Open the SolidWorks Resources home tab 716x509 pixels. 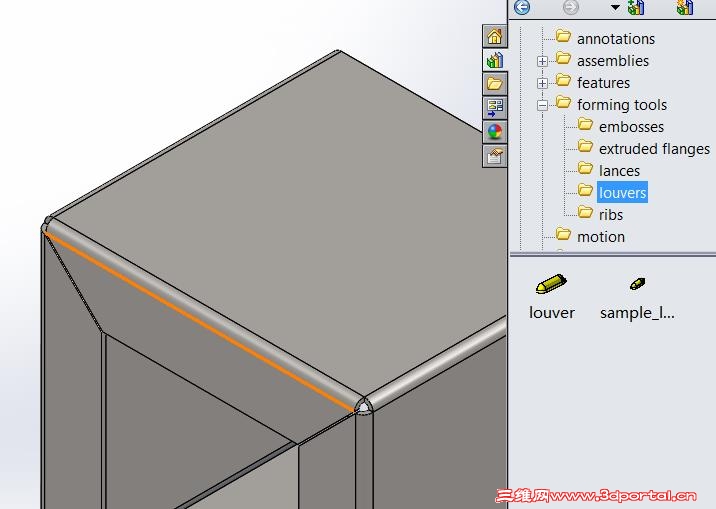pos(495,36)
